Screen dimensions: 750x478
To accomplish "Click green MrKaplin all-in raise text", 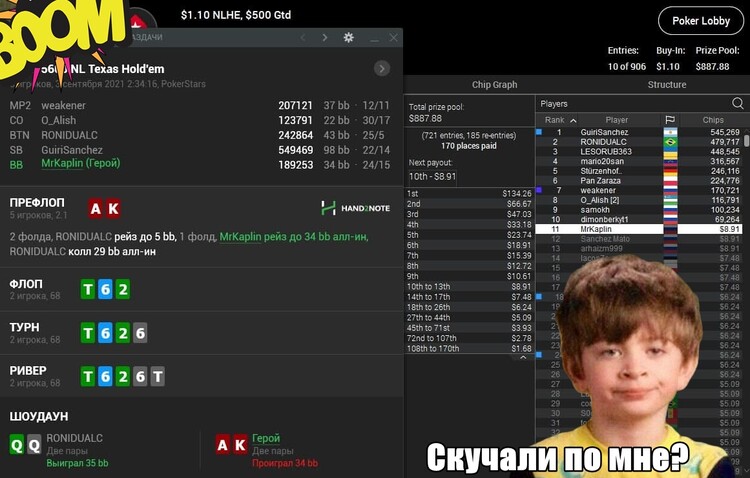I will (294, 236).
